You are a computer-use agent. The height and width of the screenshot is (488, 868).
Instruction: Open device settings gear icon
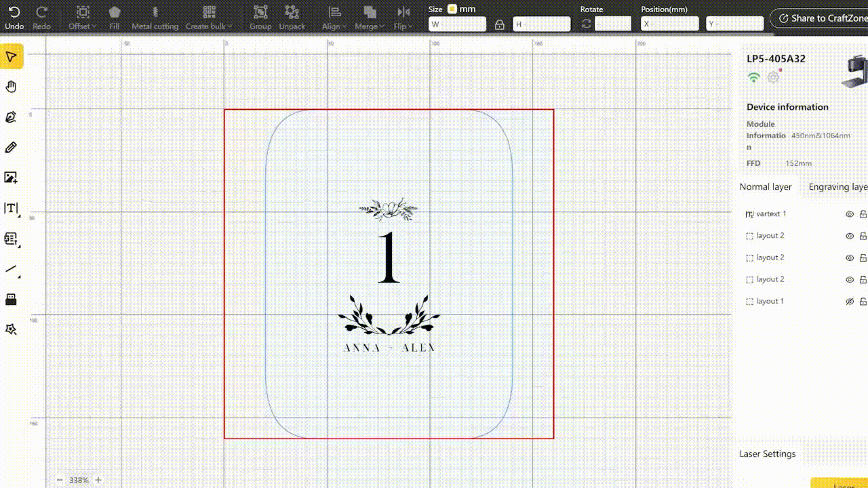[x=774, y=77]
